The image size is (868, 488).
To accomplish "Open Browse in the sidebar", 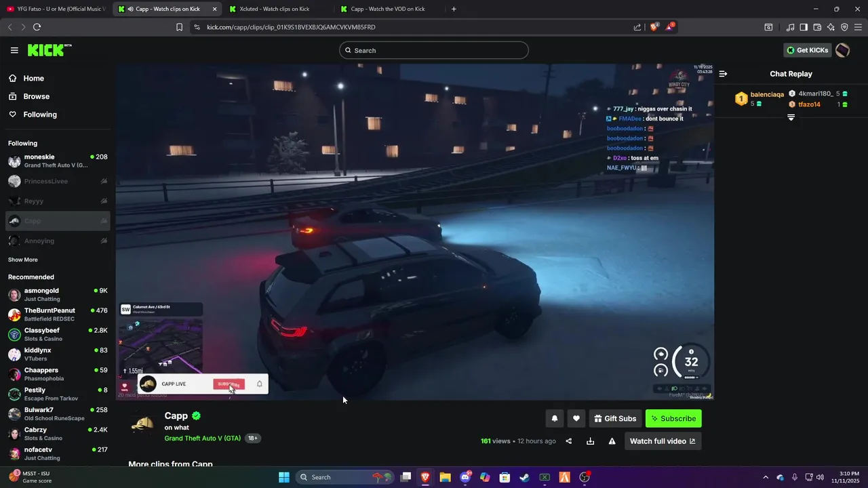I will click(x=36, y=96).
